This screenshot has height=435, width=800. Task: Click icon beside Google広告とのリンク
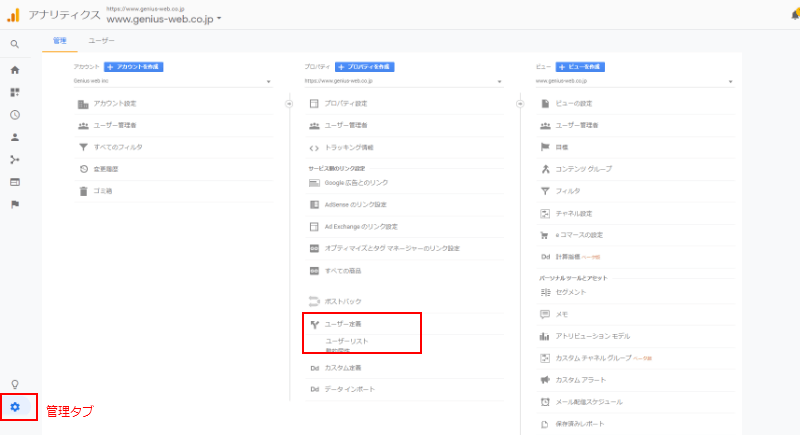[x=314, y=183]
